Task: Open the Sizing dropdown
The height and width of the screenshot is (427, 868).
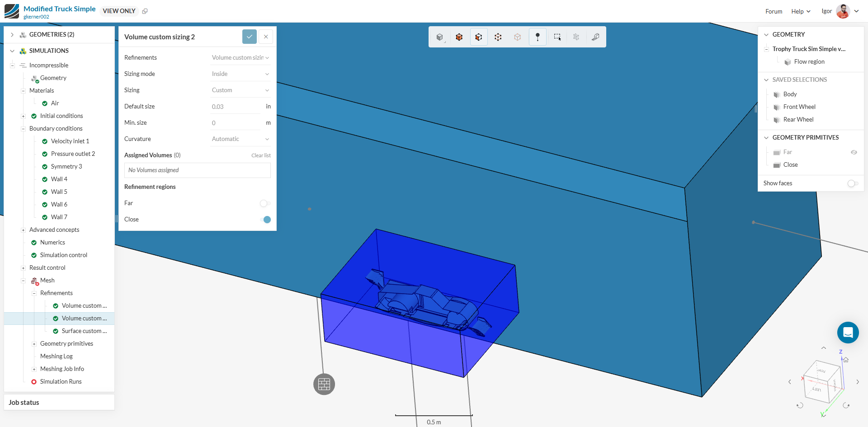Action: (241, 90)
